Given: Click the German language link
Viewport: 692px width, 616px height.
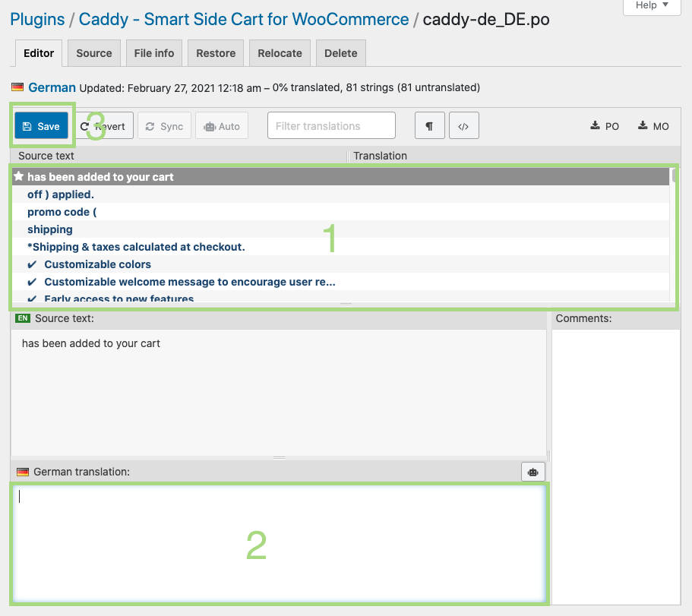Looking at the screenshot, I should coord(52,87).
